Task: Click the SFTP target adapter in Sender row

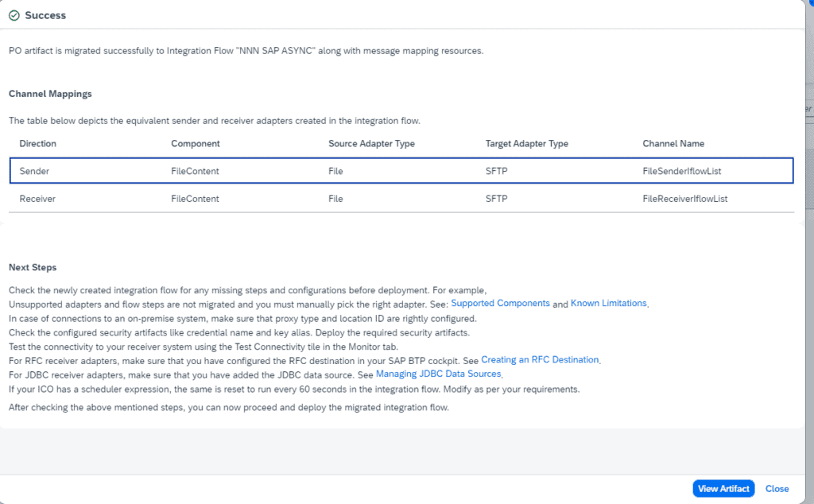Action: click(496, 171)
